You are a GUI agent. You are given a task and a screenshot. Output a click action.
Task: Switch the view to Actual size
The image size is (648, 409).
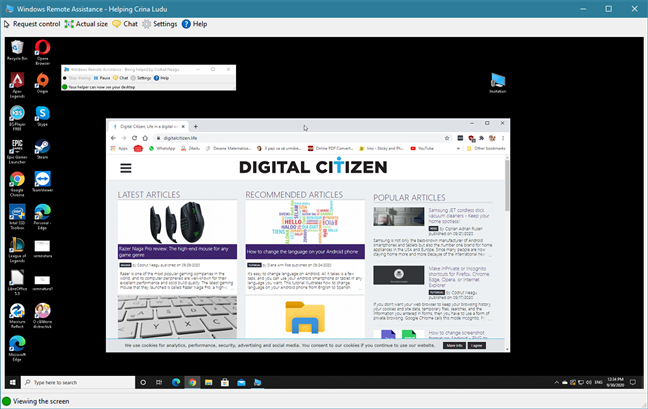point(86,24)
